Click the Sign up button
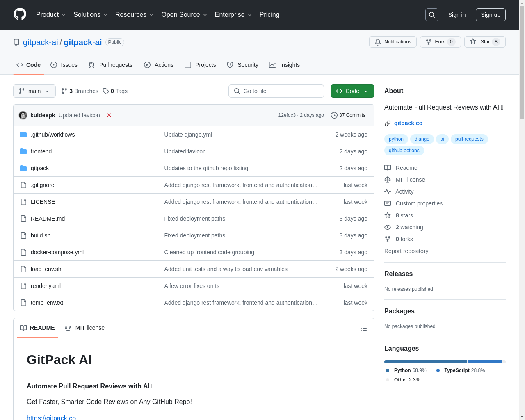The height and width of the screenshot is (420, 525). pos(491,15)
